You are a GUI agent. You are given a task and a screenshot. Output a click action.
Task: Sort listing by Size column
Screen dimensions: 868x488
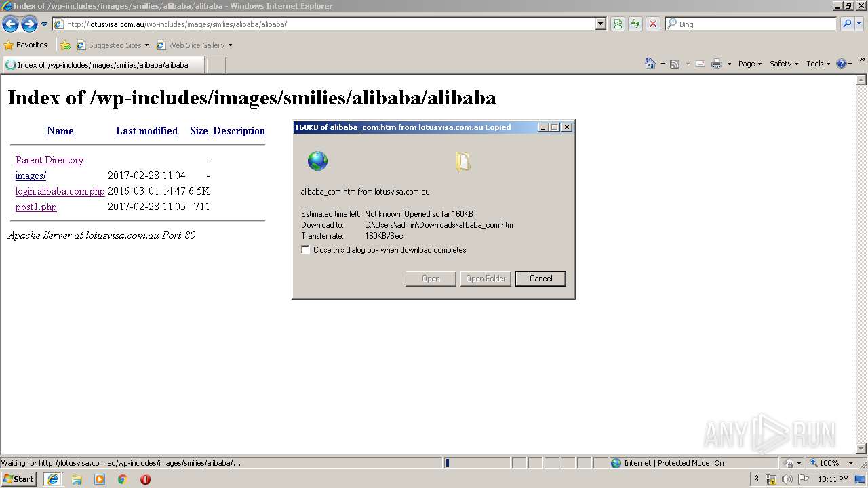point(199,131)
